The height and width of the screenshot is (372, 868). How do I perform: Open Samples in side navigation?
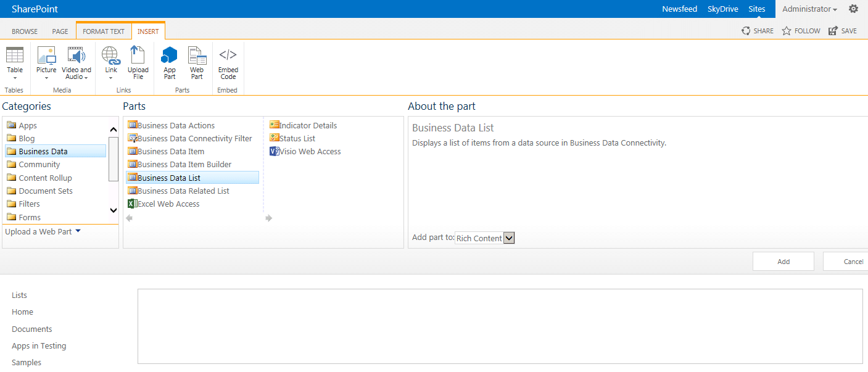pyautogui.click(x=27, y=362)
